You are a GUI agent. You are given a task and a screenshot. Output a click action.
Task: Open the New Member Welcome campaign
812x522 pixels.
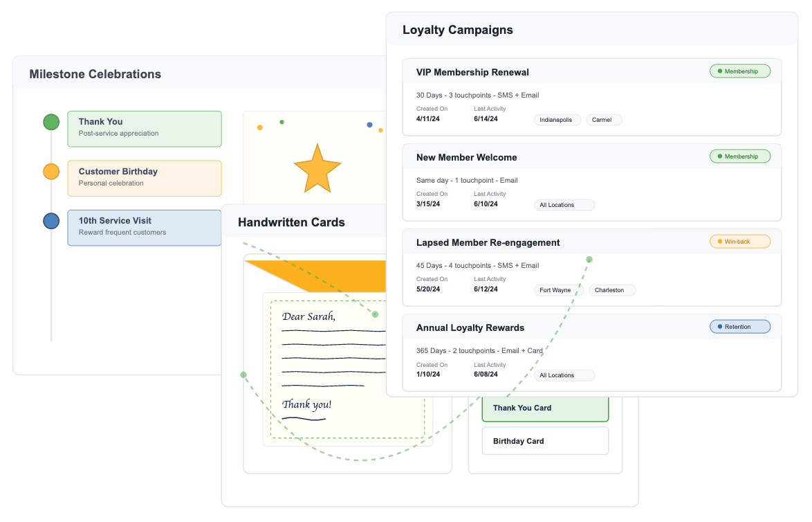(x=466, y=157)
